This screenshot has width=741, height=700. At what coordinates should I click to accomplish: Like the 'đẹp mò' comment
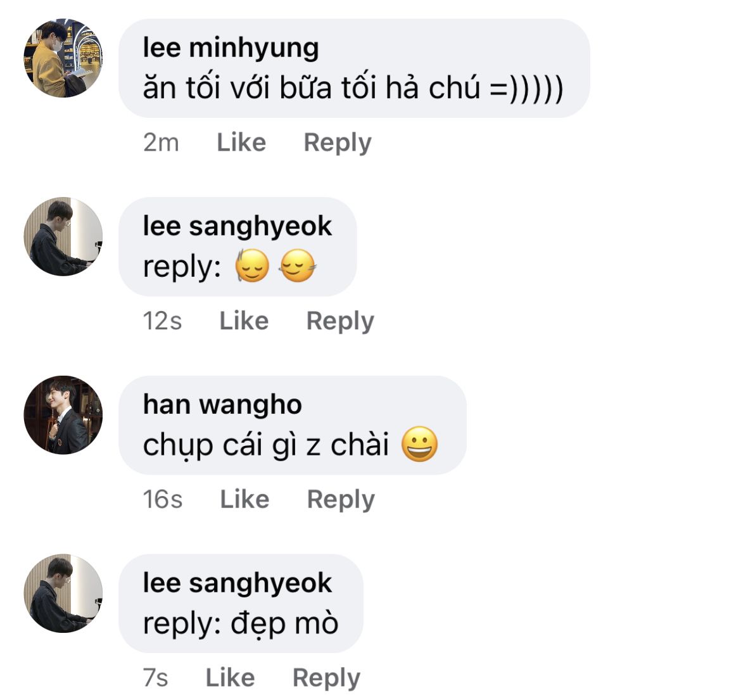tap(230, 678)
